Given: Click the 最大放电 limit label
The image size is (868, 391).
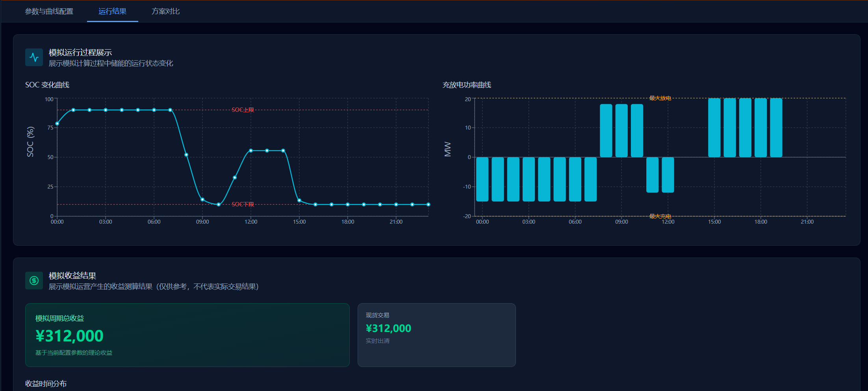Looking at the screenshot, I should pos(660,98).
